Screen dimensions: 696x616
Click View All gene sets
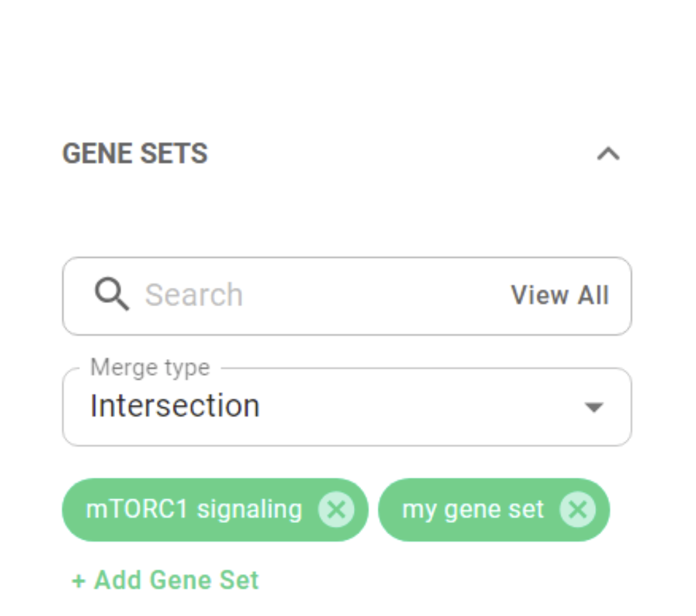pos(559,295)
